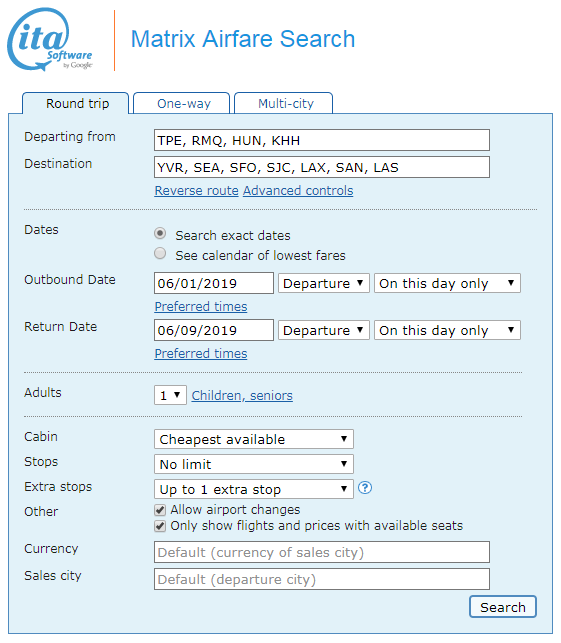Open Outbound On this day only dropdown

(x=447, y=283)
